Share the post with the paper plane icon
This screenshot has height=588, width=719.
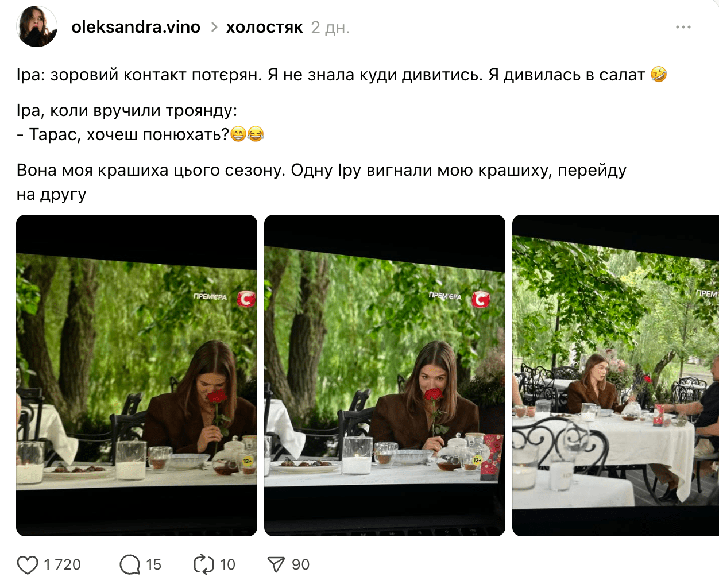276,565
